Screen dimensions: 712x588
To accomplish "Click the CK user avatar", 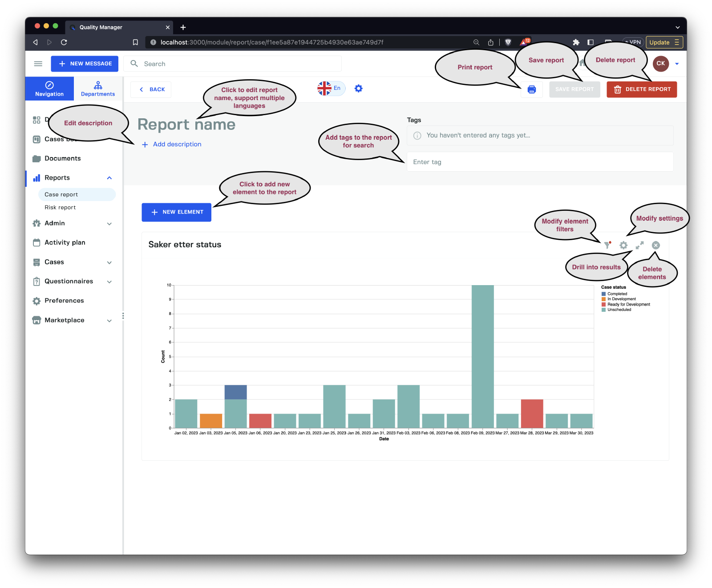I will [660, 64].
